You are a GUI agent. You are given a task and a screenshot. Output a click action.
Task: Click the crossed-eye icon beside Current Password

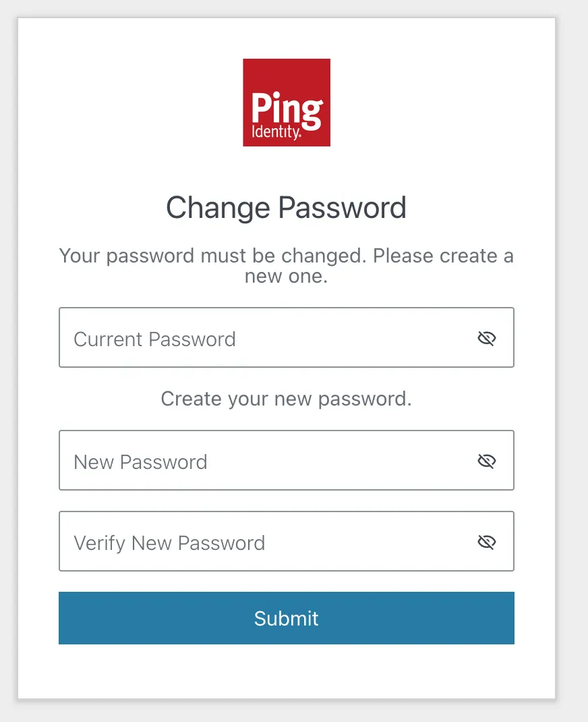486,339
